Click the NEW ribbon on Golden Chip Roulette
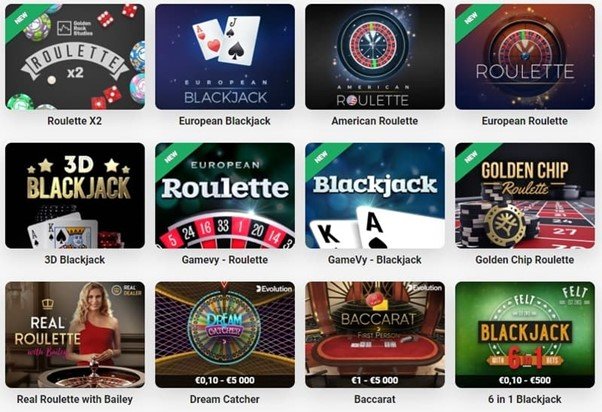The image size is (602, 412). [x=471, y=157]
